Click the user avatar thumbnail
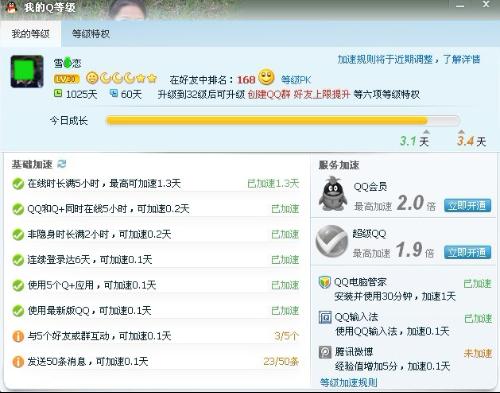Viewport: 500px width, 393px height. pos(27,71)
